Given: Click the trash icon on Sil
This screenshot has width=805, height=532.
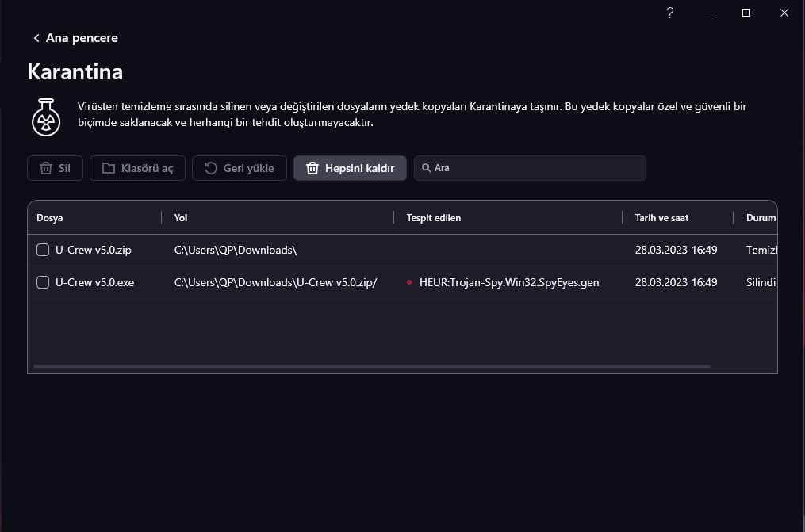Looking at the screenshot, I should click(x=46, y=168).
